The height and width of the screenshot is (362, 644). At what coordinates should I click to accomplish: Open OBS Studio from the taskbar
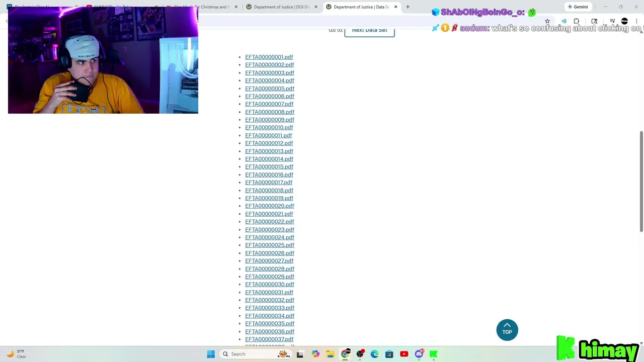360,354
